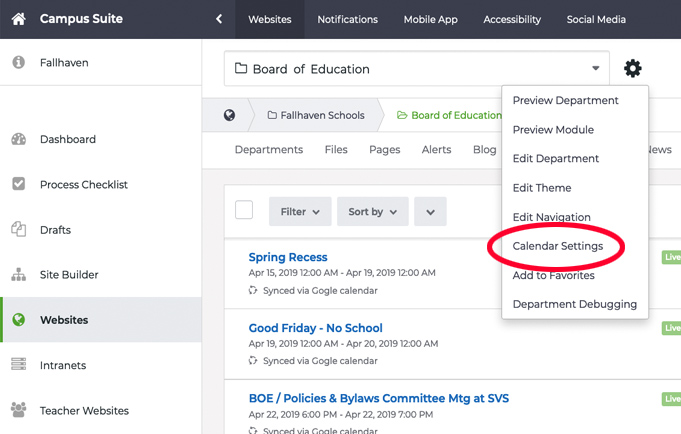Image resolution: width=681 pixels, height=434 pixels.
Task: Click Fallhaven Schools breadcrumb
Action: [x=316, y=115]
